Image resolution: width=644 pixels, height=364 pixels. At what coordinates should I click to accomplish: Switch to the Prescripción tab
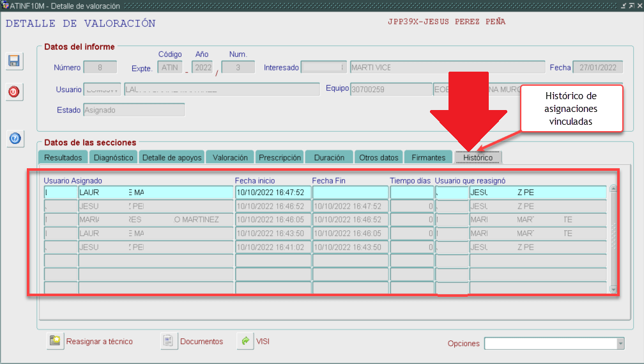279,157
